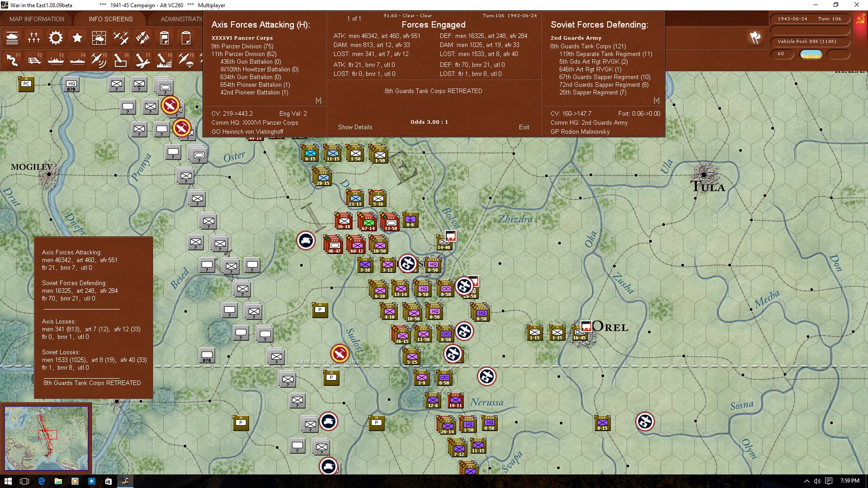This screenshot has width=868, height=488.
Task: Click the white flags end turn icon
Action: coord(755,38)
